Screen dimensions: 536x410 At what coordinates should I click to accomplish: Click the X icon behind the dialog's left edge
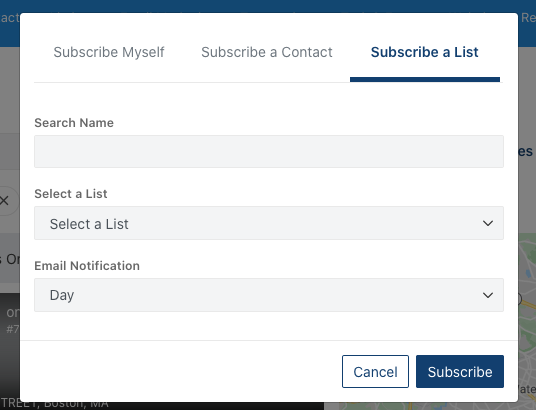tap(4, 200)
